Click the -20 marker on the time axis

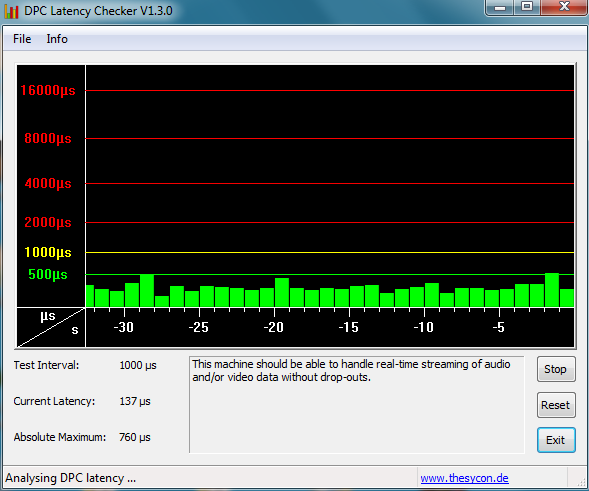point(273,327)
